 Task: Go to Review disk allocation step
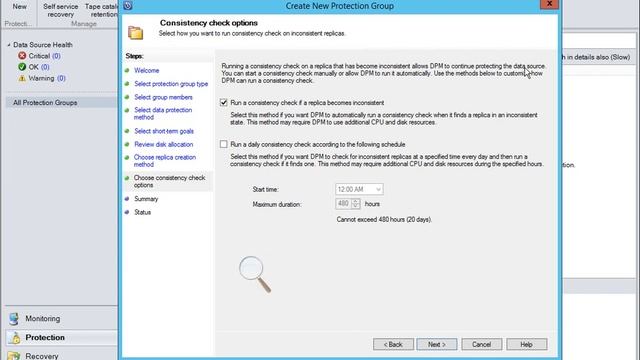click(x=164, y=144)
